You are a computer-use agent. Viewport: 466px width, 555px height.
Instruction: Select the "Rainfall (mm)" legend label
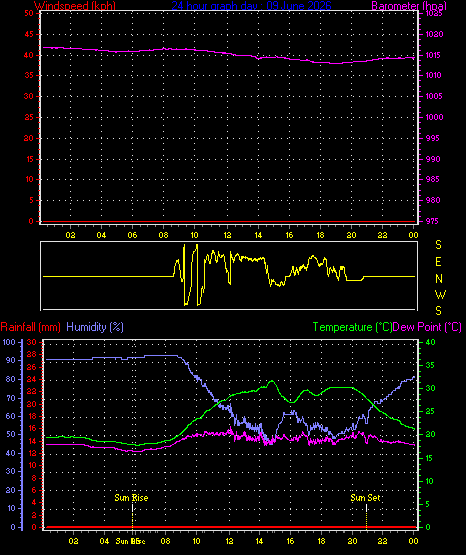(30, 327)
